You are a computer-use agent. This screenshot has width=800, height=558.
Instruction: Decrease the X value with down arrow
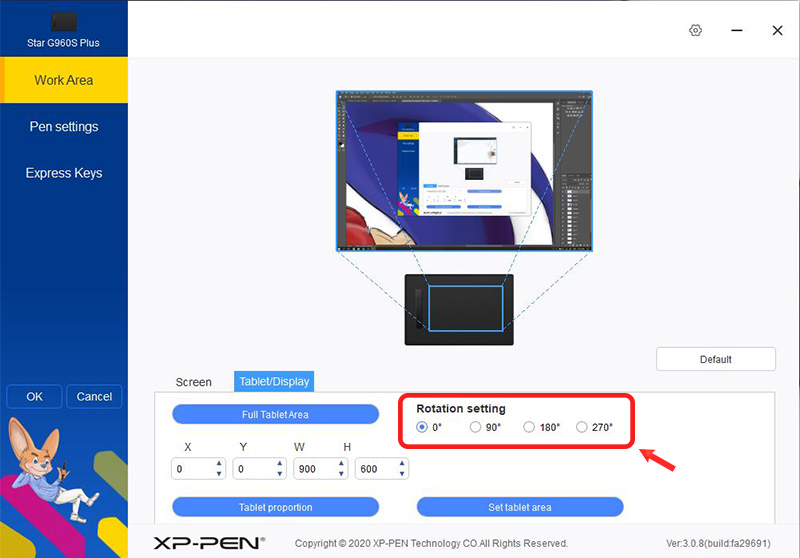pyautogui.click(x=219, y=474)
